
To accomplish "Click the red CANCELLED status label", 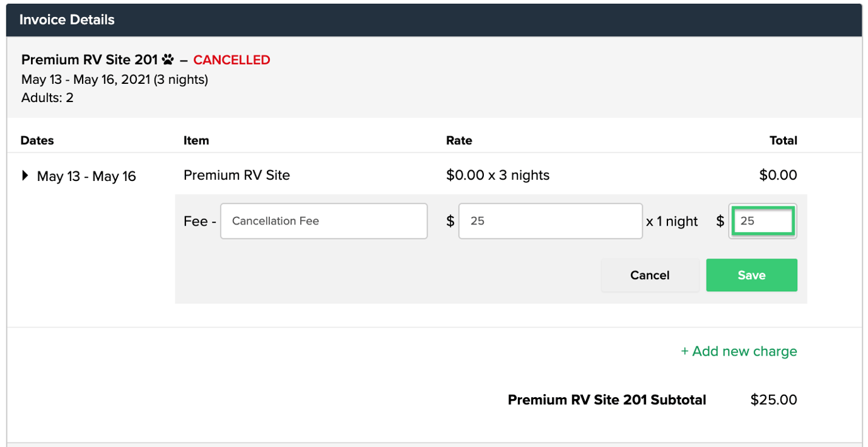I will (232, 60).
